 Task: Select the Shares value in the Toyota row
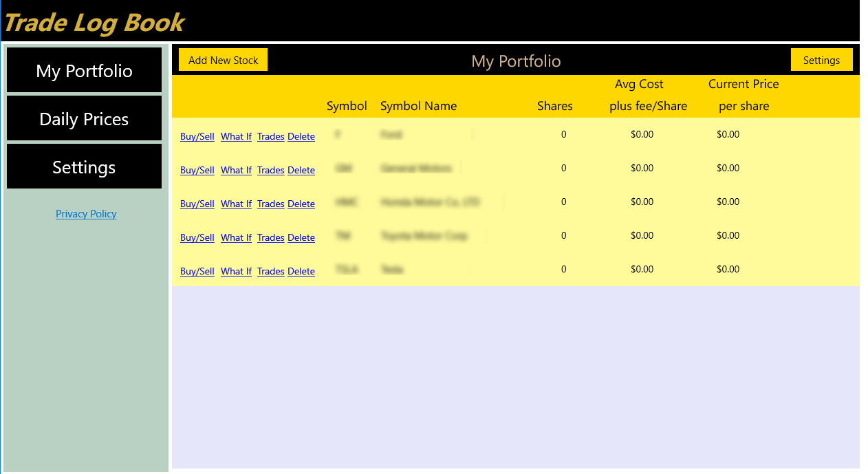pyautogui.click(x=563, y=235)
